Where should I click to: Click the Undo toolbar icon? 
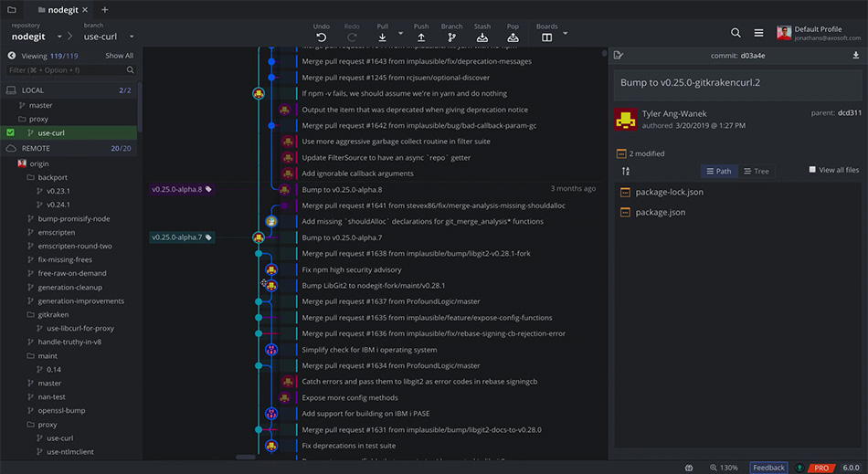click(x=321, y=37)
